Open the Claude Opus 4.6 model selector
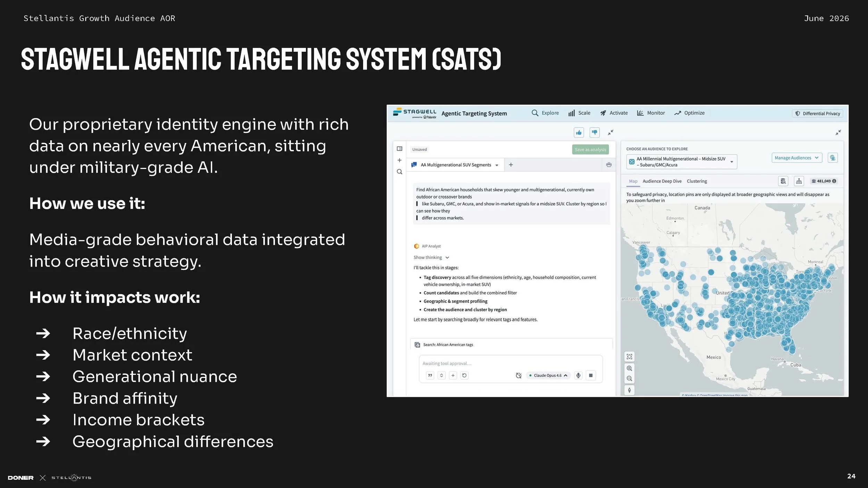This screenshot has width=868, height=488. tap(548, 376)
